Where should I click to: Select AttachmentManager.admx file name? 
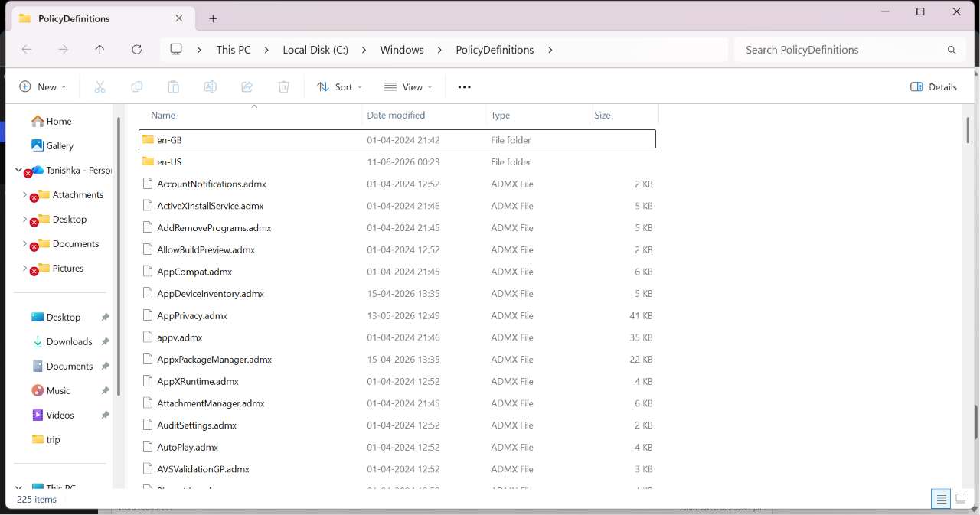tap(211, 403)
